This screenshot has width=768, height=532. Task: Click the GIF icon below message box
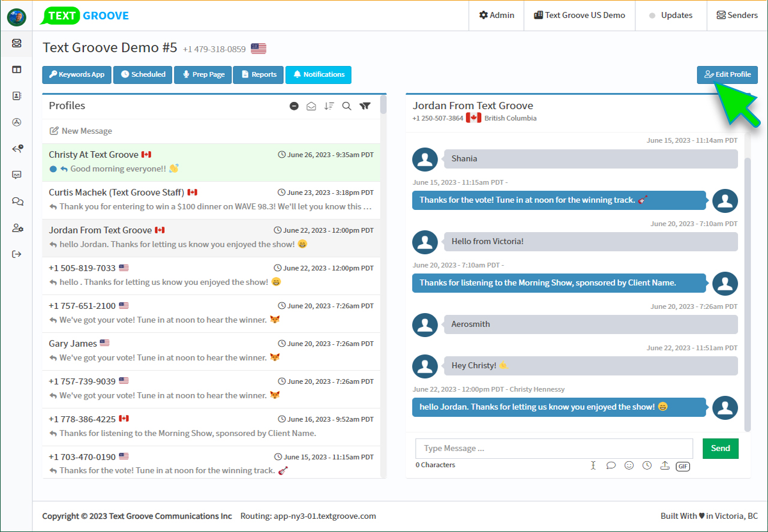[x=683, y=466]
